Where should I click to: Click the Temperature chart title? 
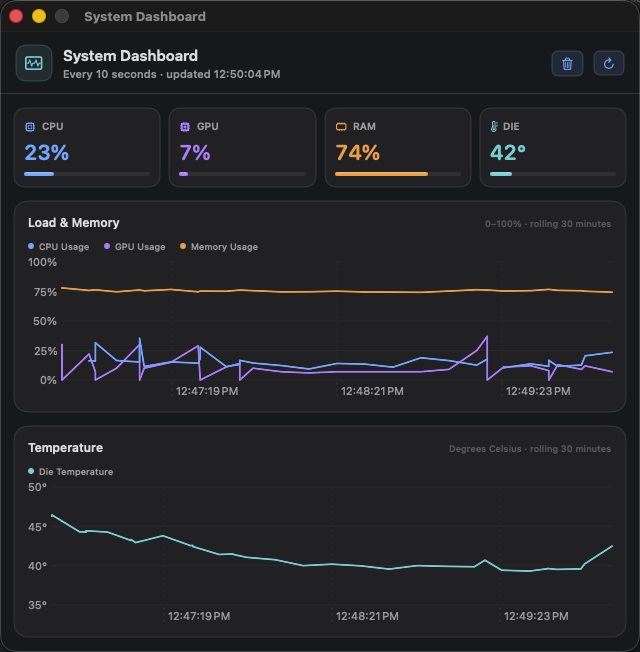(65, 448)
